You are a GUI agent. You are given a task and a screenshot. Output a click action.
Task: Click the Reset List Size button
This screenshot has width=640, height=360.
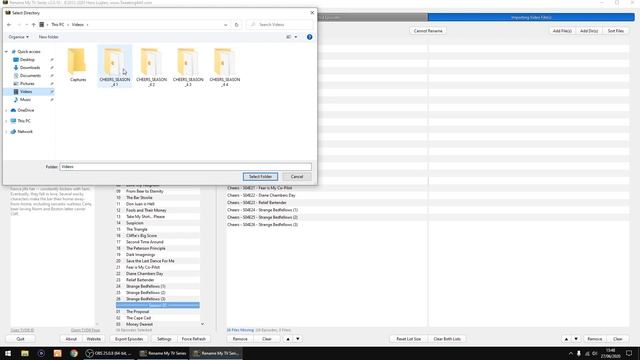click(x=408, y=339)
